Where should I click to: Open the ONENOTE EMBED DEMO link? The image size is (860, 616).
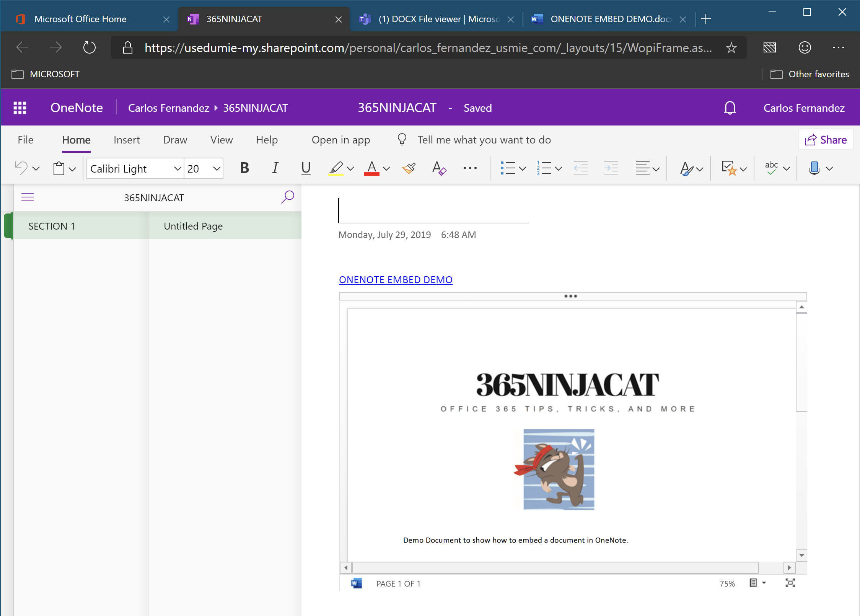(396, 280)
